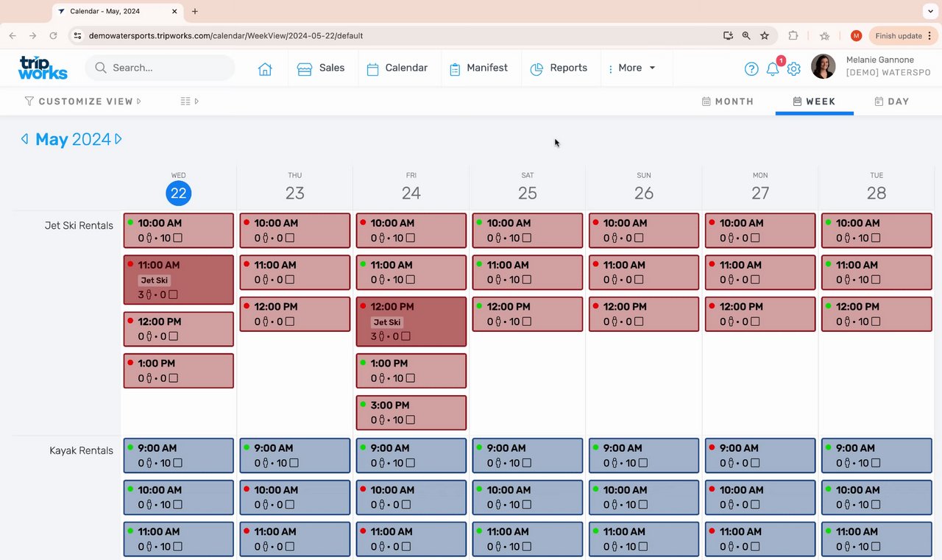Switch to Month view
This screenshot has width=942, height=560.
728,102
